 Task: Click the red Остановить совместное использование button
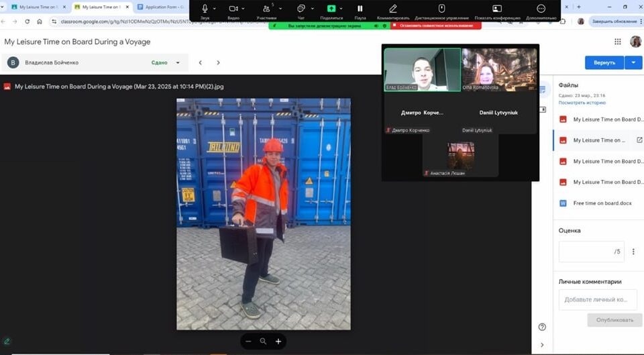tap(436, 26)
